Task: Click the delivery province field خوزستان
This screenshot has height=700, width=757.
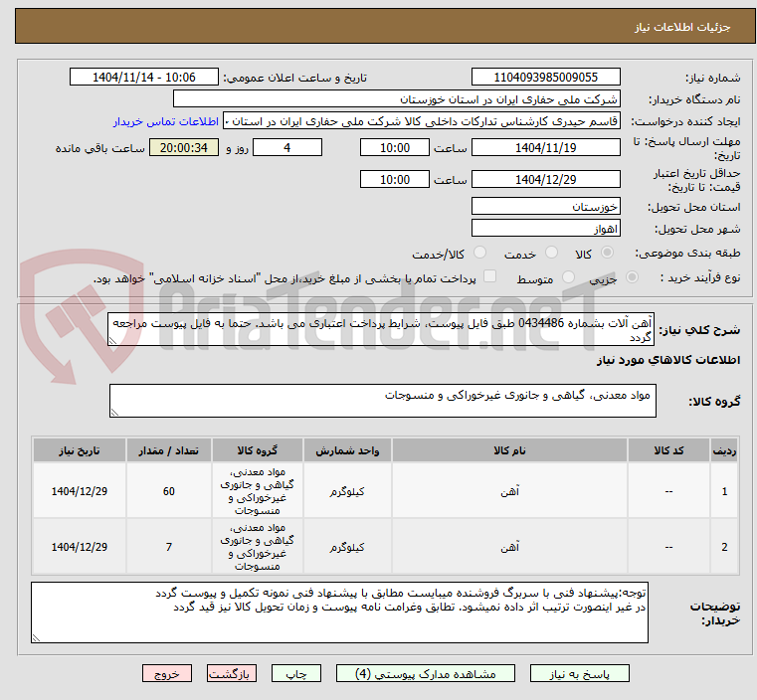Action: click(545, 207)
